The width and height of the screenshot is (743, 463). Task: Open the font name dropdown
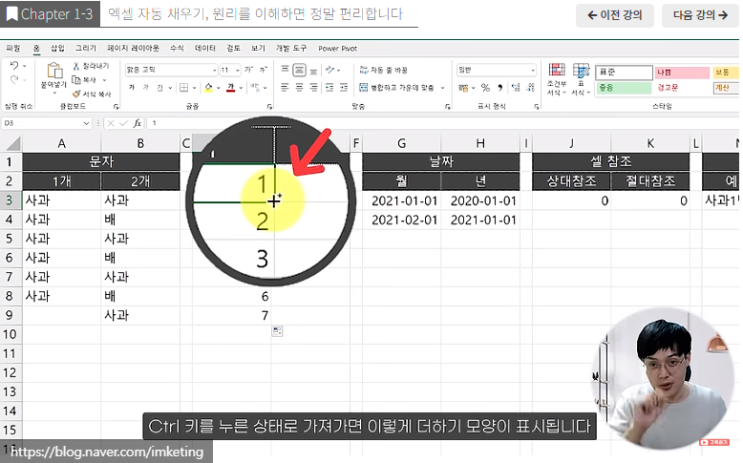pos(214,70)
